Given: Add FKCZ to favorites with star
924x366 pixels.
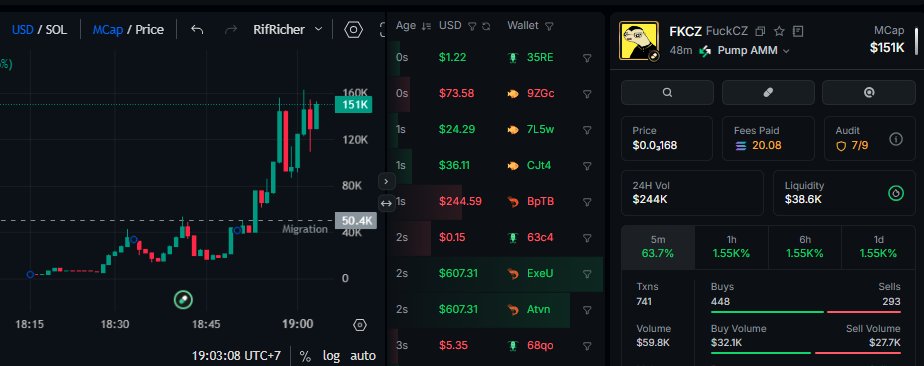Looking at the screenshot, I should [779, 31].
